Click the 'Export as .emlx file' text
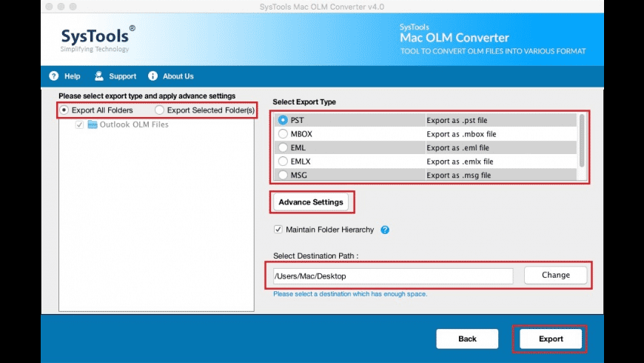644x363 pixels. point(460,161)
